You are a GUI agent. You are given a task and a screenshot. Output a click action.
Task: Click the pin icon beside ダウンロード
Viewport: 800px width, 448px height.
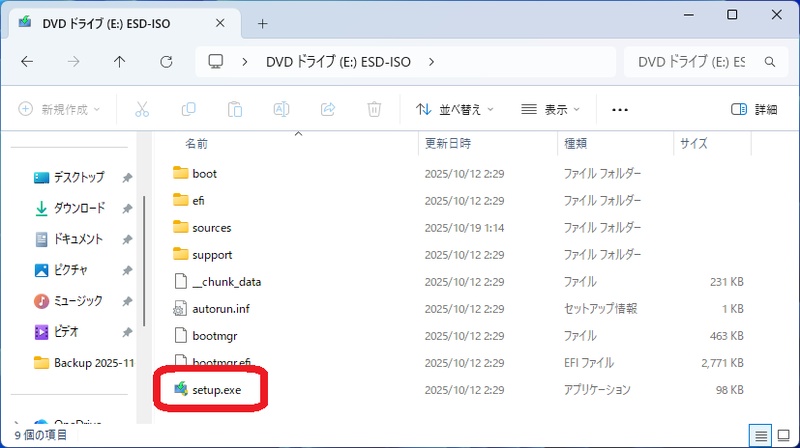click(x=127, y=209)
